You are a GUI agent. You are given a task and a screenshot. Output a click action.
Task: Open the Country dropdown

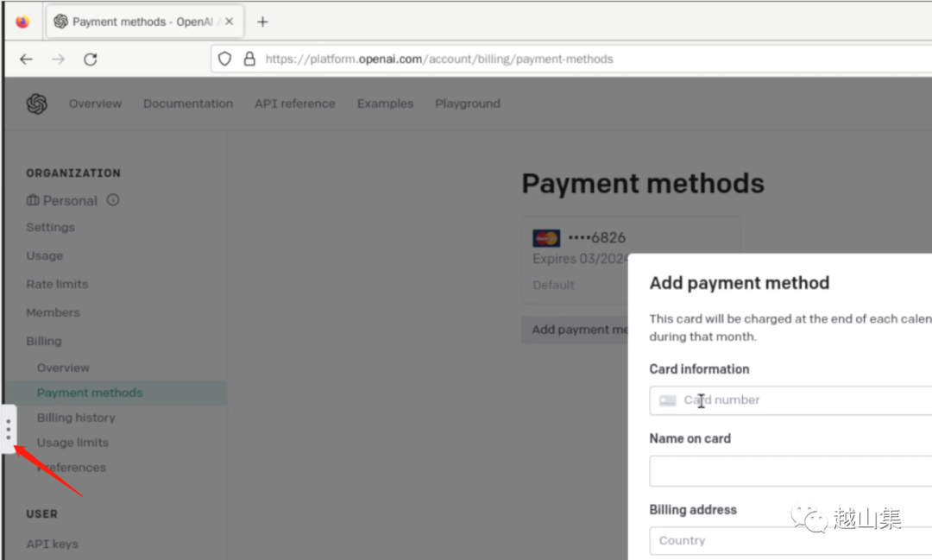790,541
